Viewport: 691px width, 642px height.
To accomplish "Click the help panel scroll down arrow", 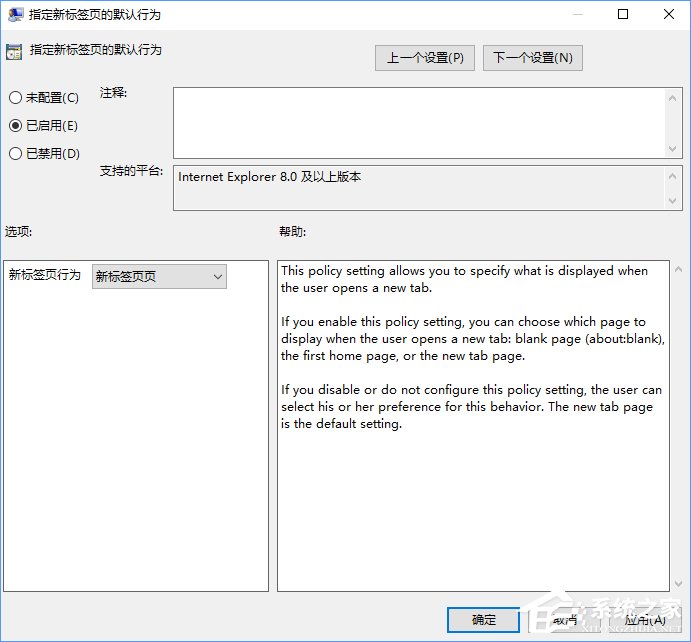I will pyautogui.click(x=679, y=583).
